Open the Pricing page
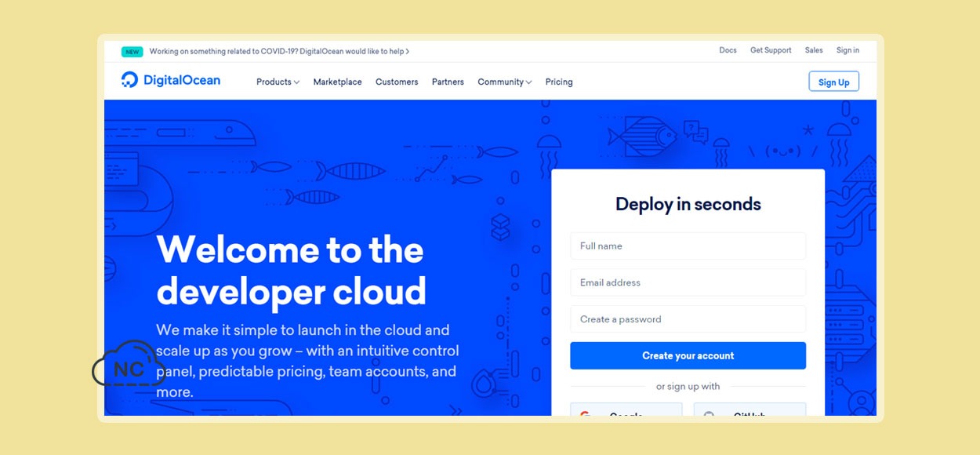 tap(559, 82)
